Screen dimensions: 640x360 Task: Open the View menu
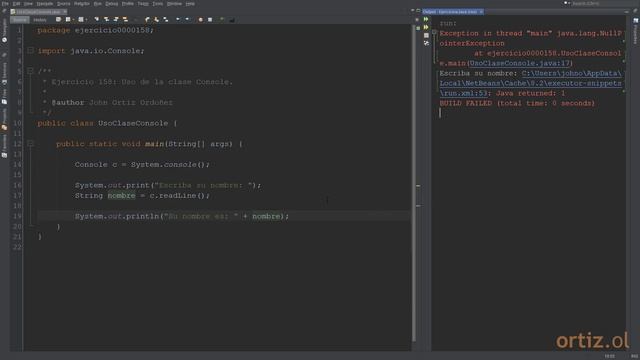tap(28, 4)
